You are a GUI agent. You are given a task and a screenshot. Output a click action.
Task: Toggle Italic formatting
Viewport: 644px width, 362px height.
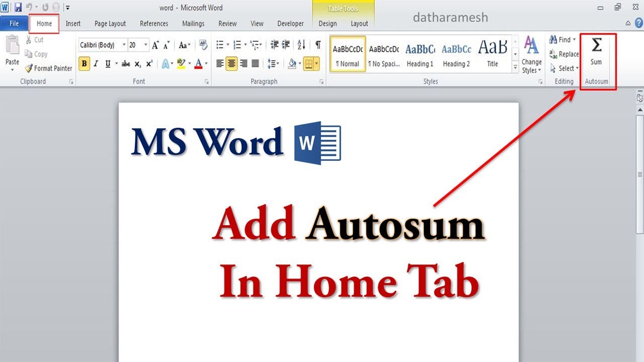(96, 64)
